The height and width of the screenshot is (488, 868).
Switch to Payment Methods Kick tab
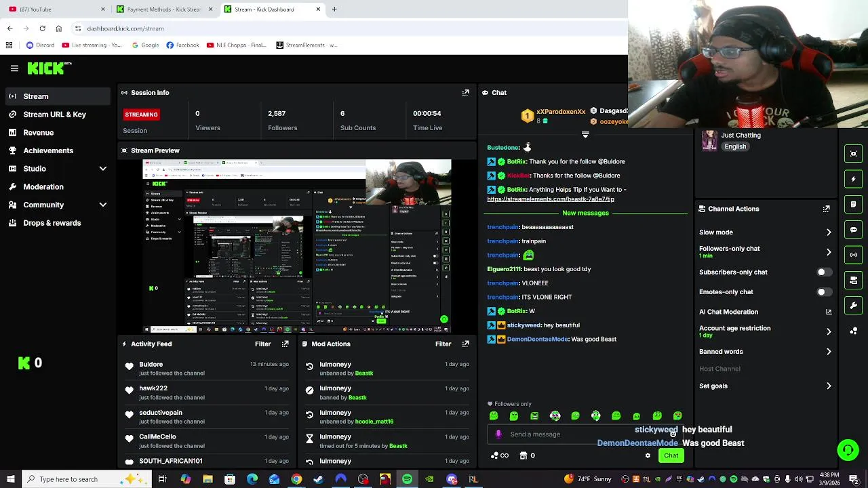tap(165, 9)
